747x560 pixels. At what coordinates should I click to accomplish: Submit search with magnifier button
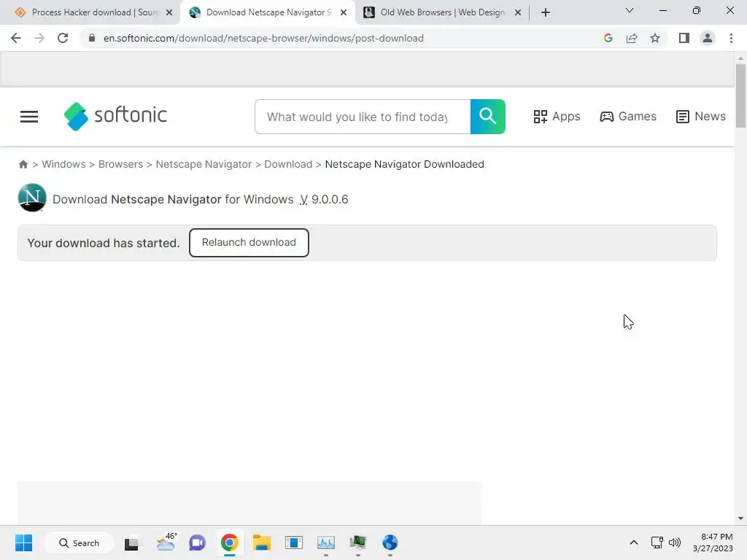pyautogui.click(x=488, y=117)
